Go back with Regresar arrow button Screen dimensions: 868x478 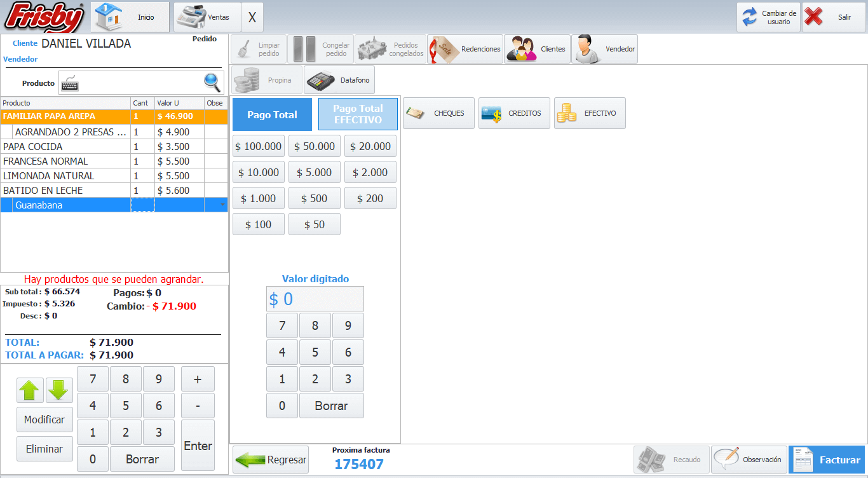tap(271, 460)
